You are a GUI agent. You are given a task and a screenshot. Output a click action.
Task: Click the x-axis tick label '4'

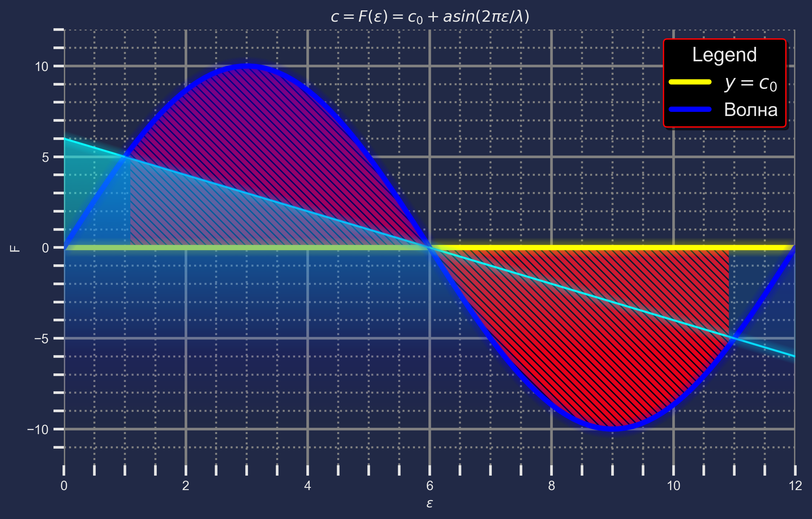tap(308, 486)
